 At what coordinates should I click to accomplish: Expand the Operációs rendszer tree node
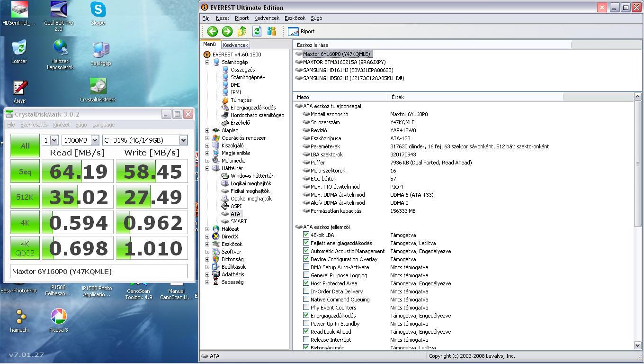(x=207, y=138)
